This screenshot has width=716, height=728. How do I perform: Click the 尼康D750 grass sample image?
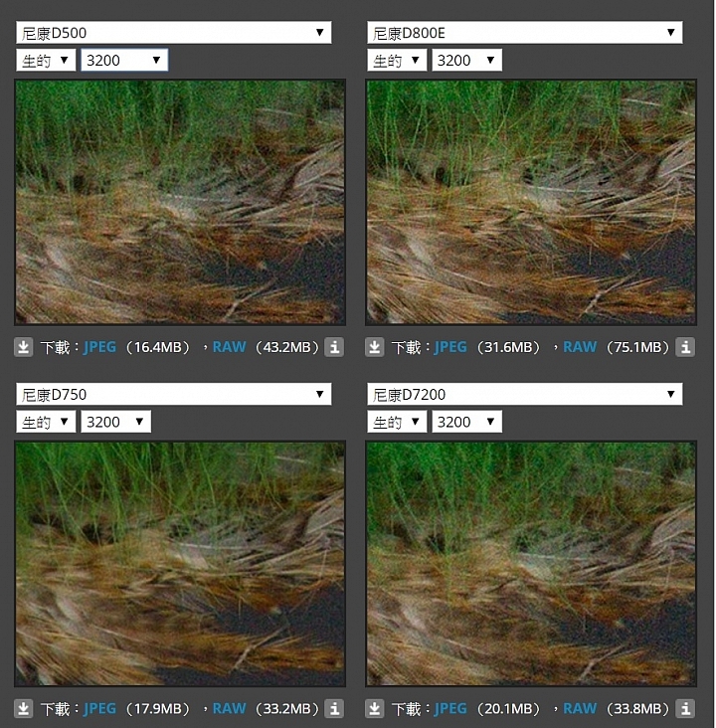pyautogui.click(x=180, y=564)
